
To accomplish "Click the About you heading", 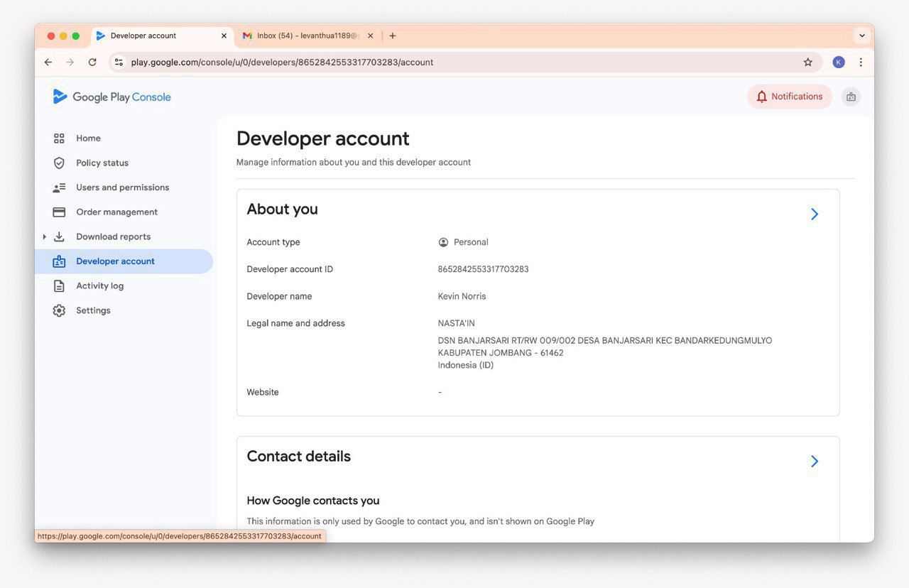I will (282, 209).
